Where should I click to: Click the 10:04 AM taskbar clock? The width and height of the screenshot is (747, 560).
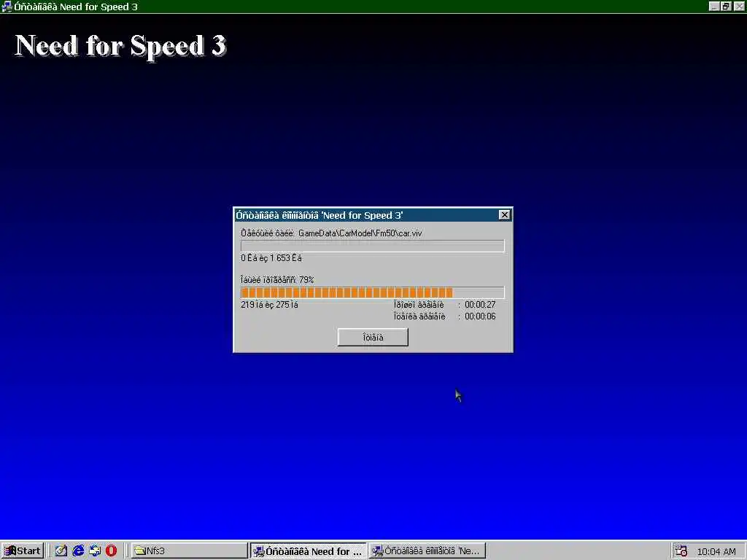click(716, 551)
